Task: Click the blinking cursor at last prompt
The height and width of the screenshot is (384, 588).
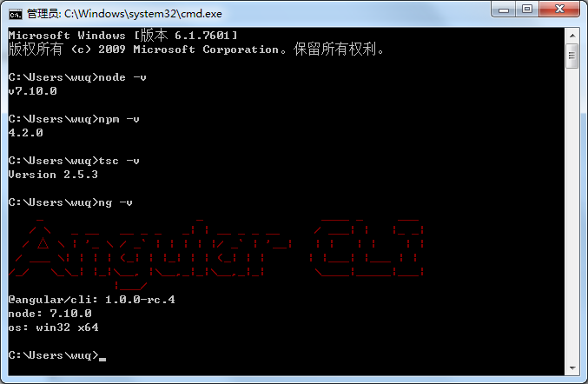Action: 102,359
